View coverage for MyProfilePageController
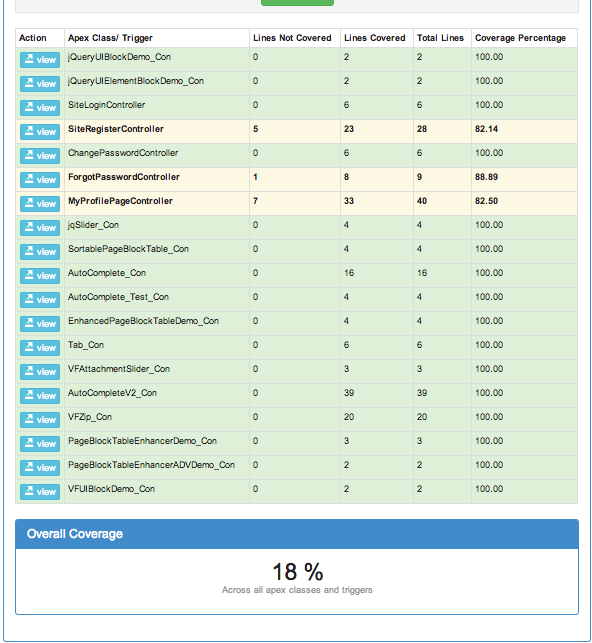This screenshot has width=592, height=643. [x=40, y=204]
